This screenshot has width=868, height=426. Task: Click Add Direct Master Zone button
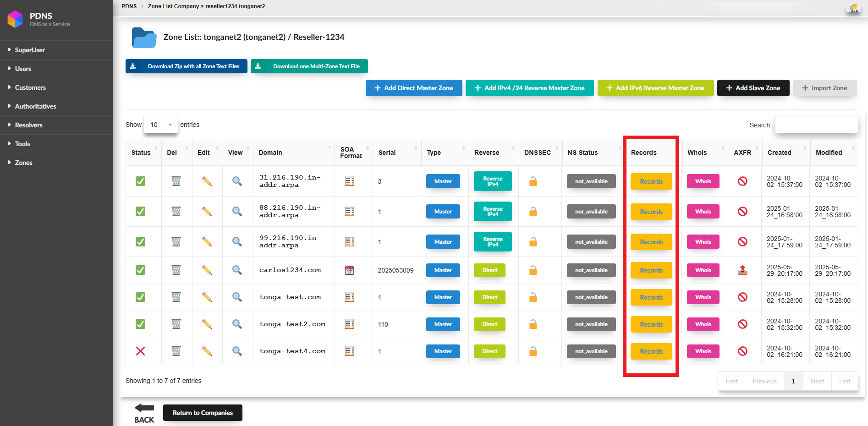pos(414,88)
